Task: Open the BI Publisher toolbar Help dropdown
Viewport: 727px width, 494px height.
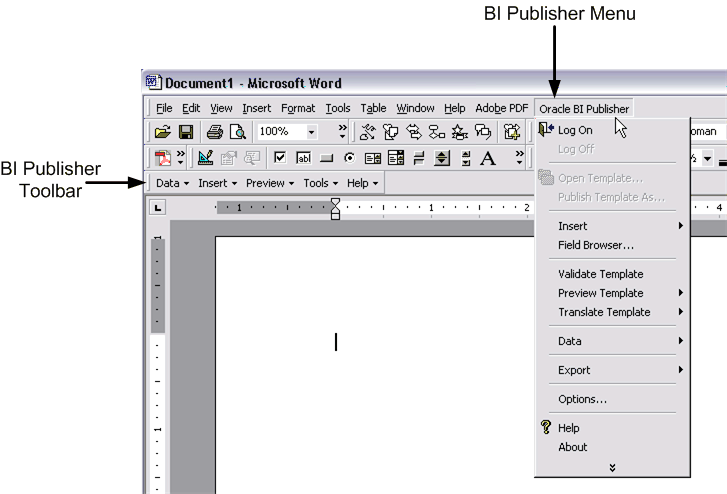Action: tap(363, 183)
